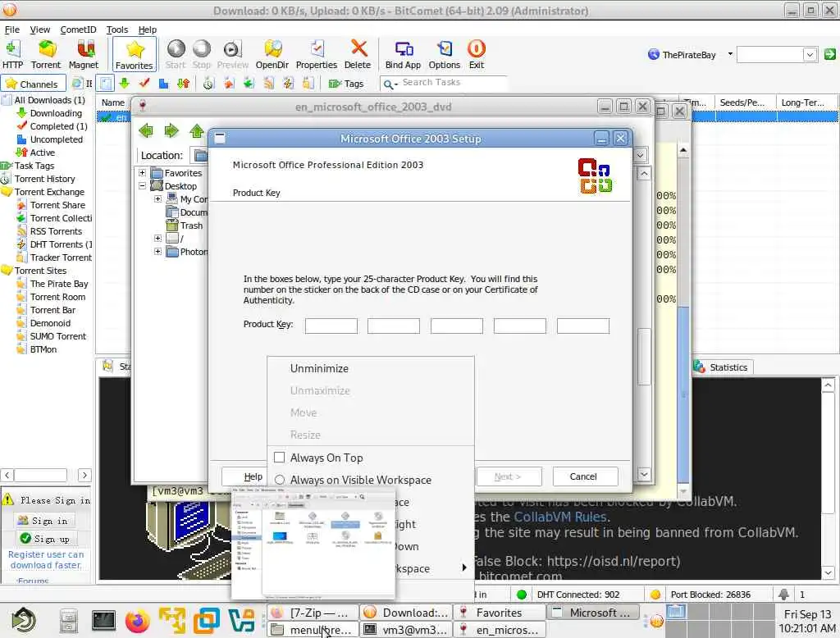This screenshot has height=638, width=840.
Task: Open the Search Tasks magnifier dropdown
Action: click(x=390, y=84)
